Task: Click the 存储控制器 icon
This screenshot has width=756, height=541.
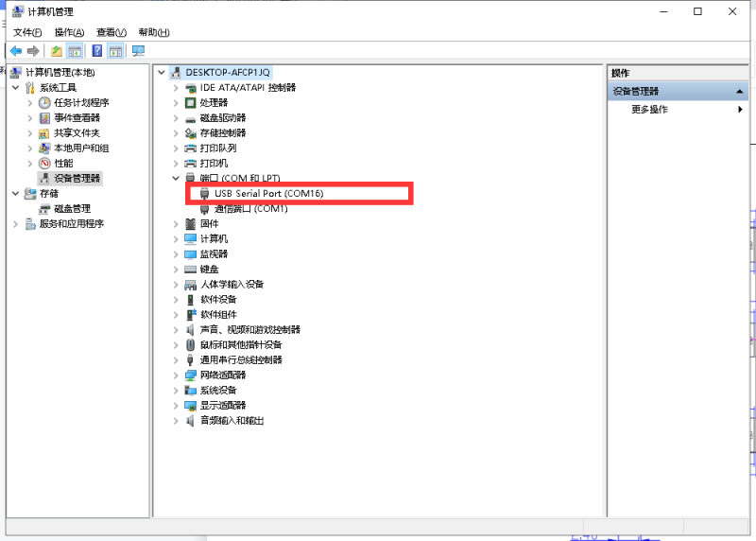Action: pyautogui.click(x=191, y=133)
